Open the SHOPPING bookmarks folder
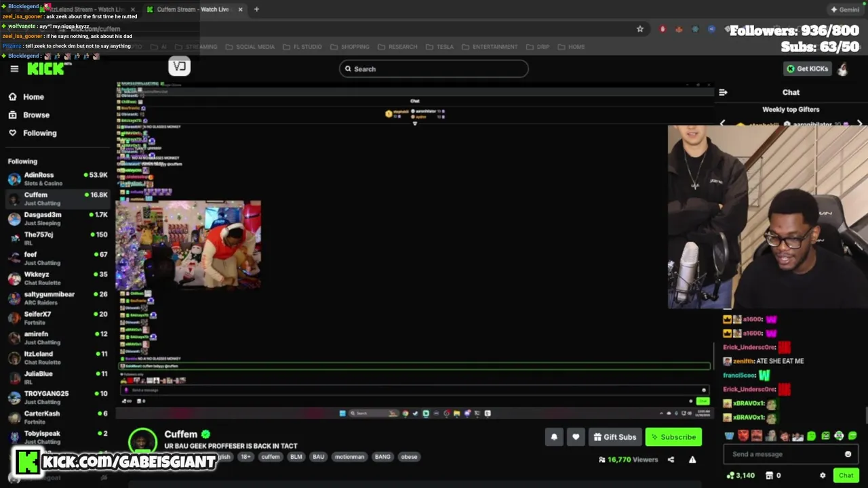This screenshot has height=488, width=868. point(350,47)
